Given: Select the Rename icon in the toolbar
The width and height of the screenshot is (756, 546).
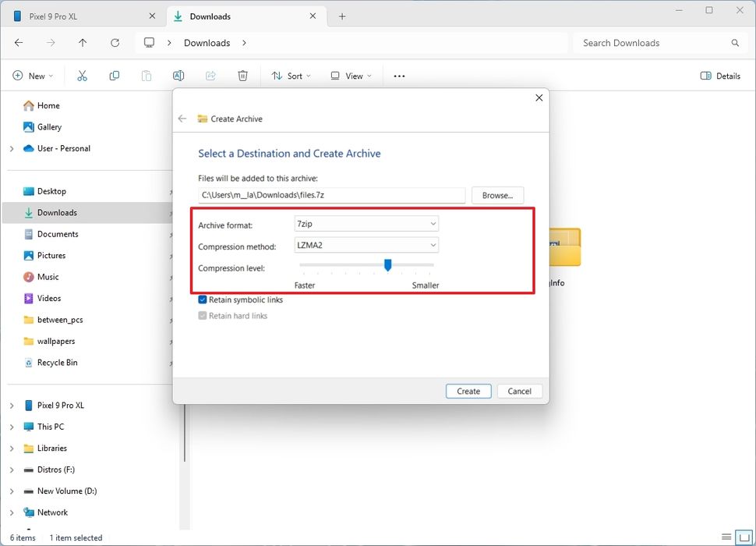Looking at the screenshot, I should click(x=178, y=76).
